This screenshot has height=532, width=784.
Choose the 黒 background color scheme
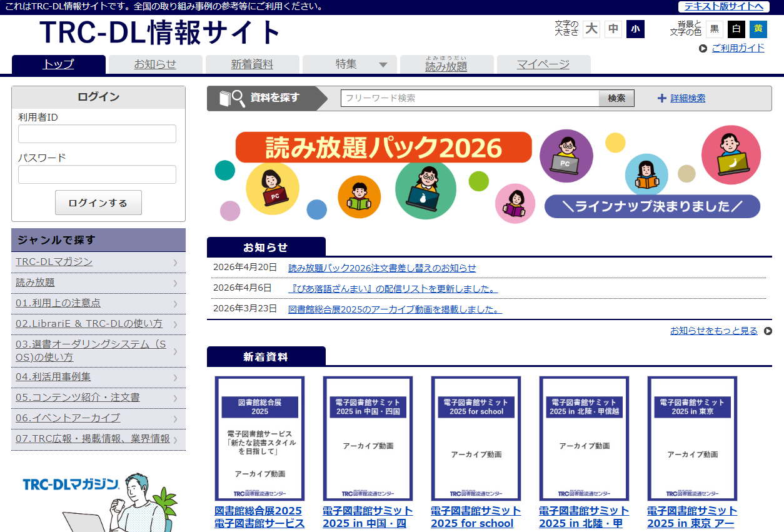click(x=715, y=29)
